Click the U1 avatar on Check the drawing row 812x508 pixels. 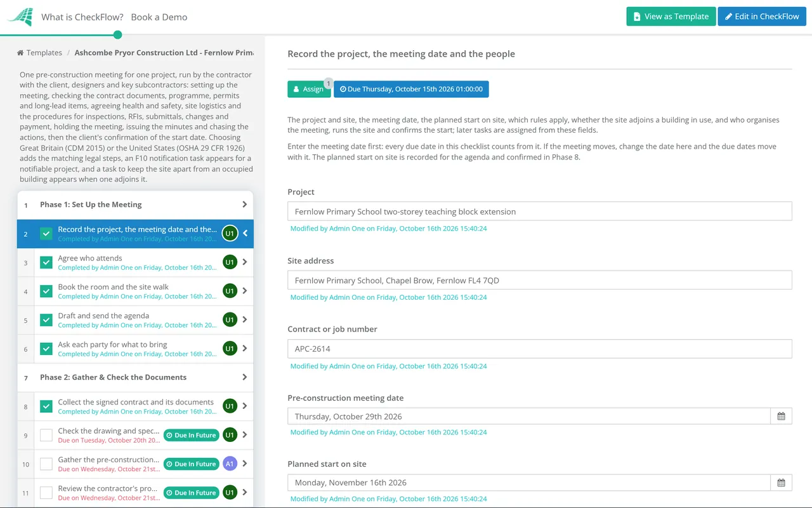point(230,435)
